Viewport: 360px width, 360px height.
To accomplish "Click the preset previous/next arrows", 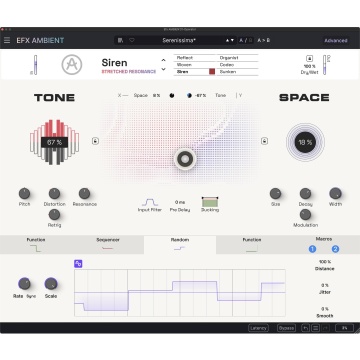I will click(230, 40).
